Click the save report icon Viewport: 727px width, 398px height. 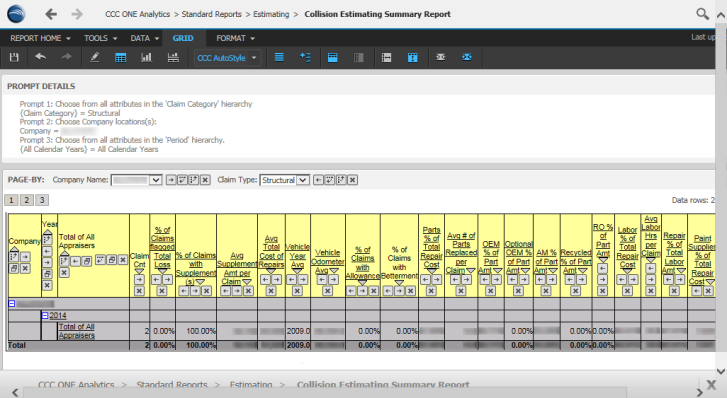point(14,57)
